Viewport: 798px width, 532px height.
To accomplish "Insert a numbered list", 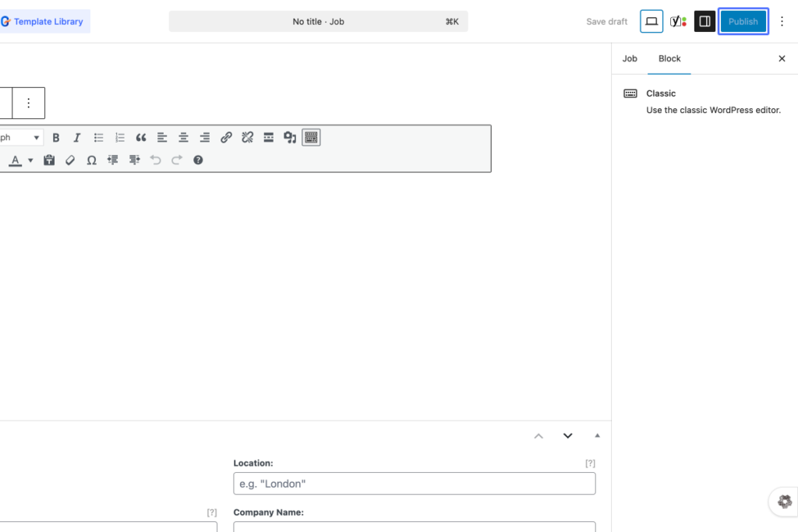I will click(x=119, y=137).
